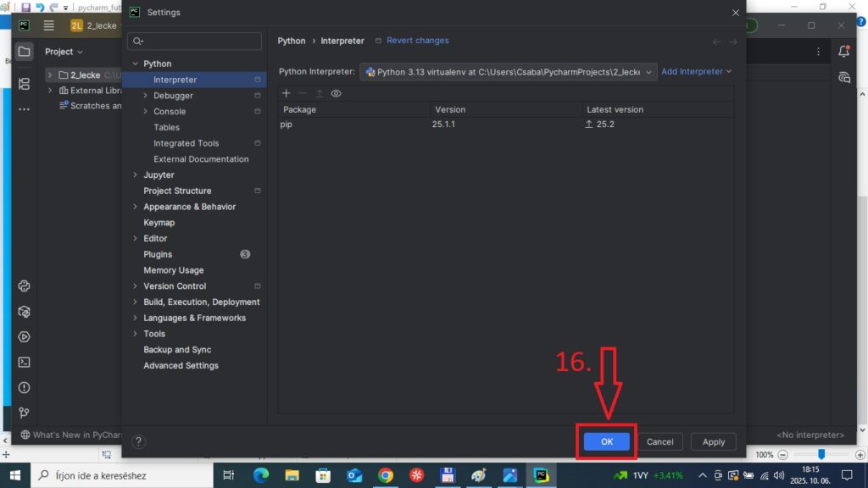Image resolution: width=868 pixels, height=488 pixels.
Task: Open the Git version control sidebar icon
Action: coord(25,413)
